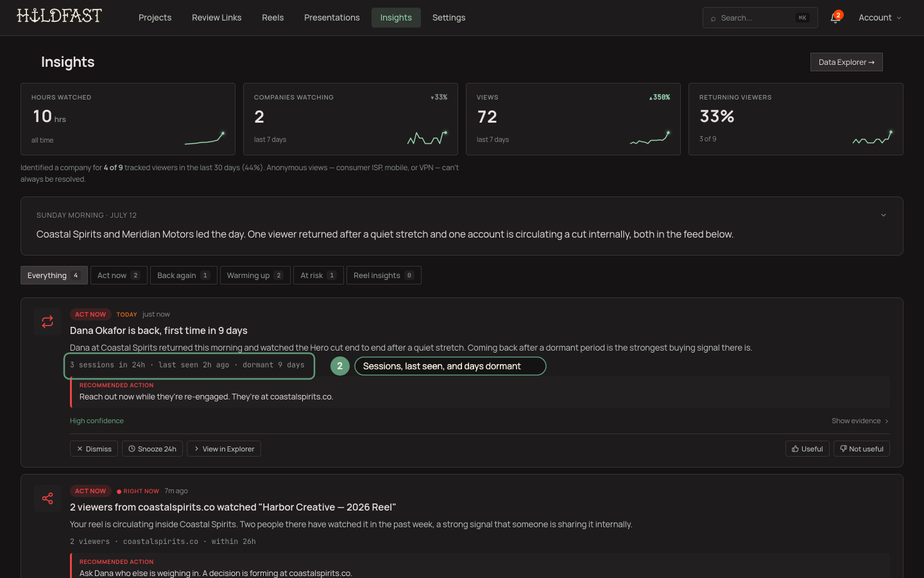Filter feed by Warming up
The width and height of the screenshot is (924, 578).
click(255, 276)
